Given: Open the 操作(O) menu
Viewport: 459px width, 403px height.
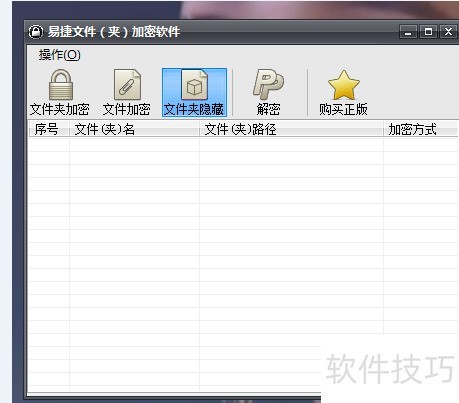Looking at the screenshot, I should [59, 55].
